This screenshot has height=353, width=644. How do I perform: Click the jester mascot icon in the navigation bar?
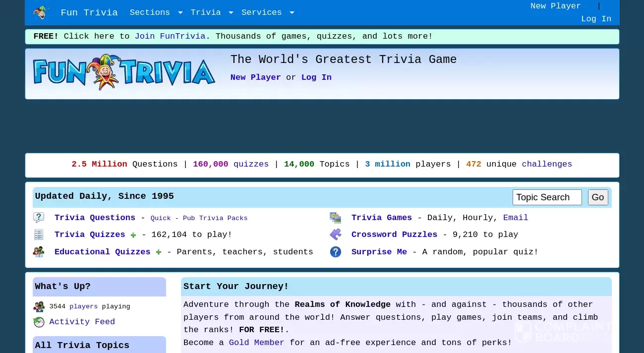click(41, 12)
